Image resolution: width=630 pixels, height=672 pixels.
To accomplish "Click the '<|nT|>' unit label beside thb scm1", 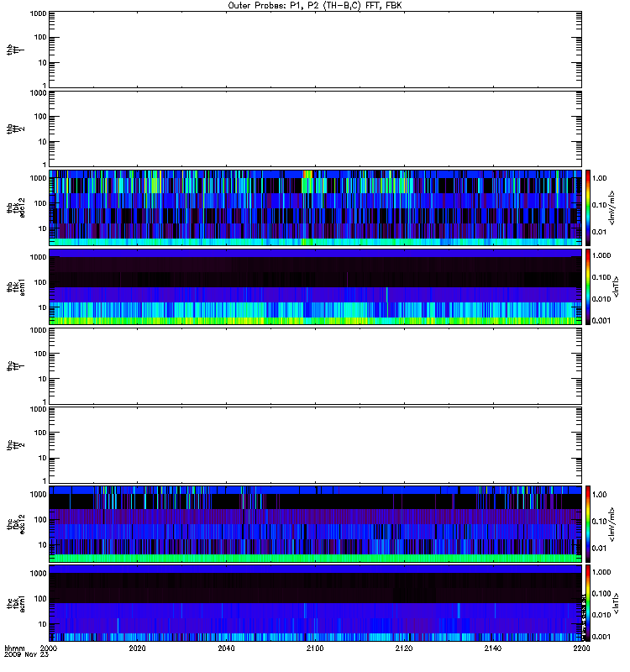I will click(616, 287).
